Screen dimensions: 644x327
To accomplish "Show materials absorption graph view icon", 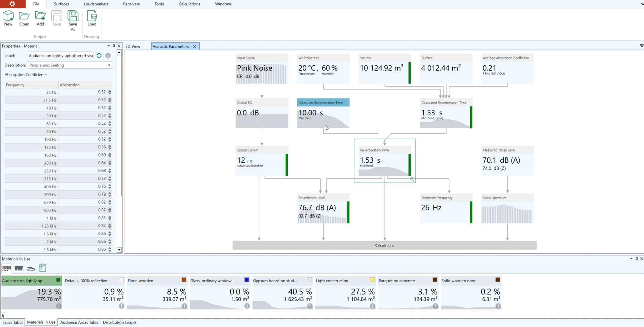I will 31,268.
